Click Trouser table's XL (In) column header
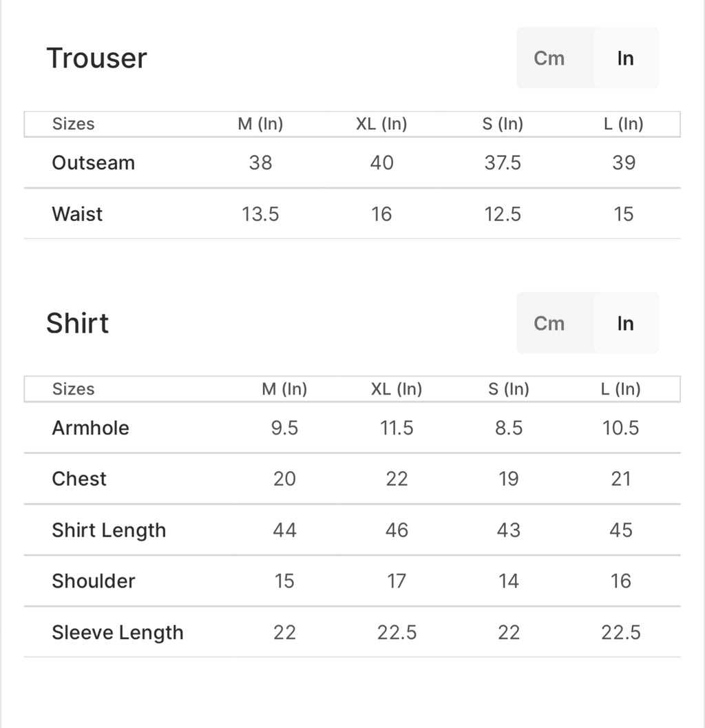This screenshot has width=705, height=728. 381,124
